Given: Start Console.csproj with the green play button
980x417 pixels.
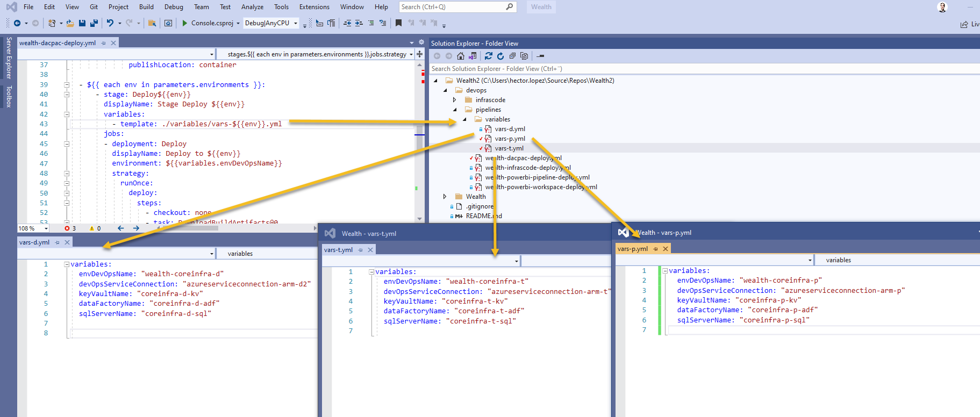Looking at the screenshot, I should coord(184,23).
